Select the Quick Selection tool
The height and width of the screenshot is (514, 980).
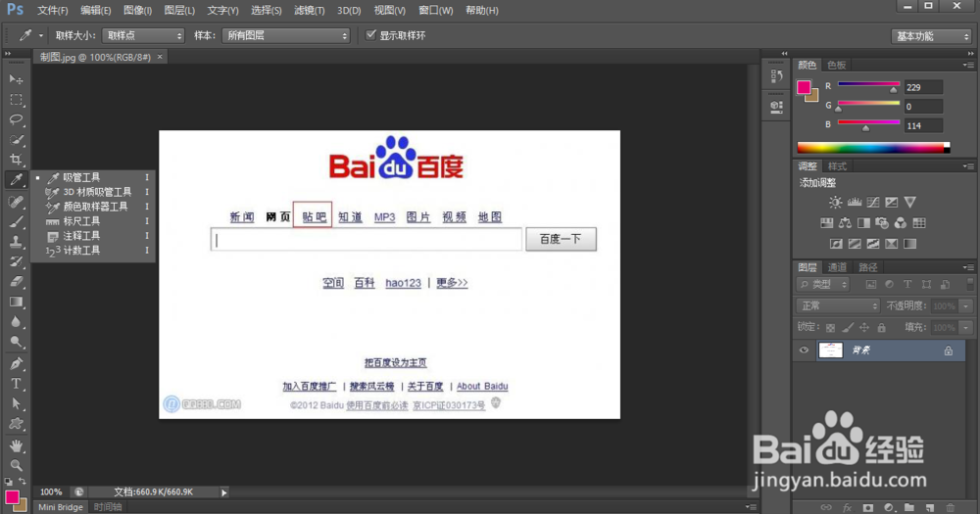coord(17,140)
